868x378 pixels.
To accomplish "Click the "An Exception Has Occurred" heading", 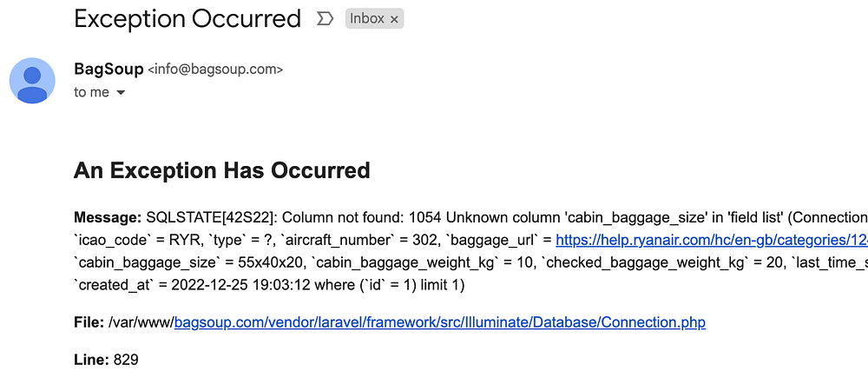I will (222, 170).
